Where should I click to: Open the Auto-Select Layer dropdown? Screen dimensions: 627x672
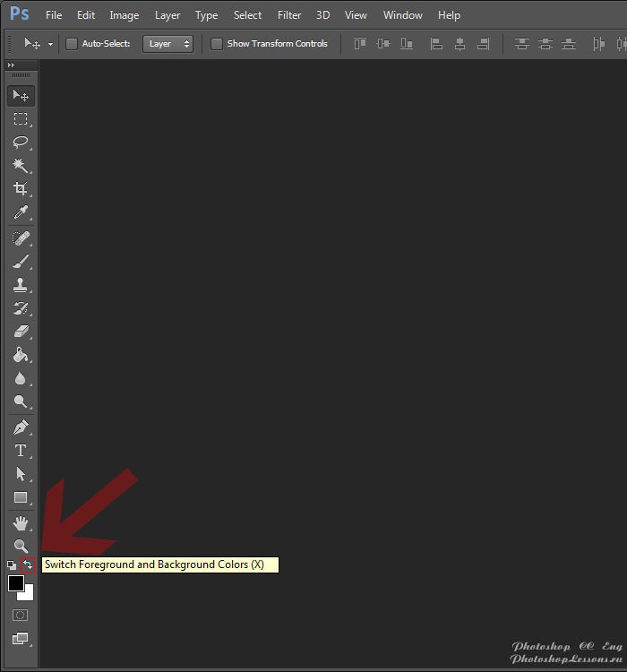[167, 43]
